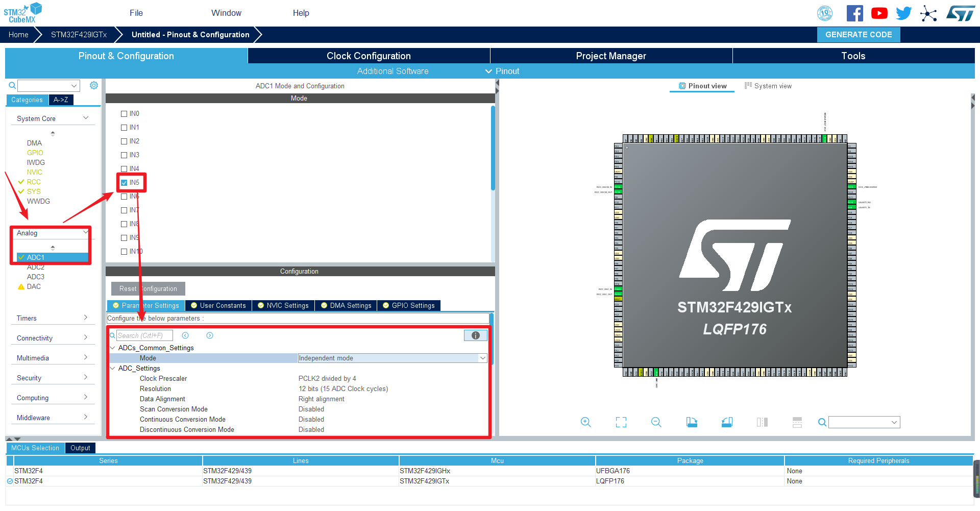980x511 pixels.
Task: Open Additional Software
Action: coord(393,71)
